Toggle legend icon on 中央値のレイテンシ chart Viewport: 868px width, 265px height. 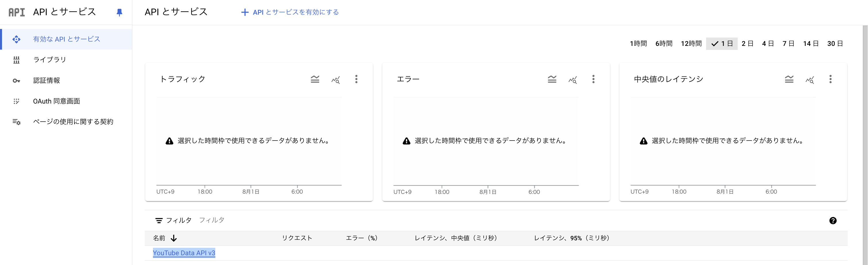(789, 79)
